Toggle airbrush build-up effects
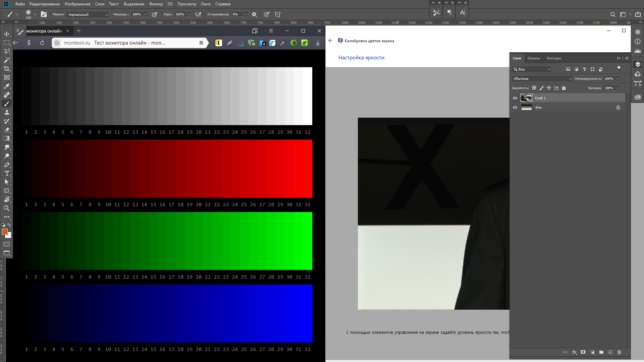The height and width of the screenshot is (362, 644). tap(198, 14)
